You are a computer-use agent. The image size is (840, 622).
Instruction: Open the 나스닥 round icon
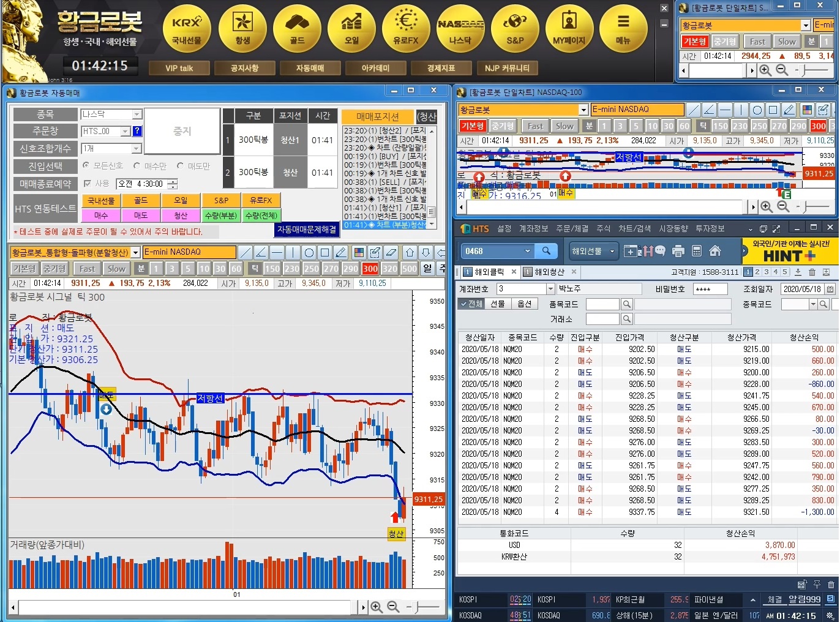(460, 29)
